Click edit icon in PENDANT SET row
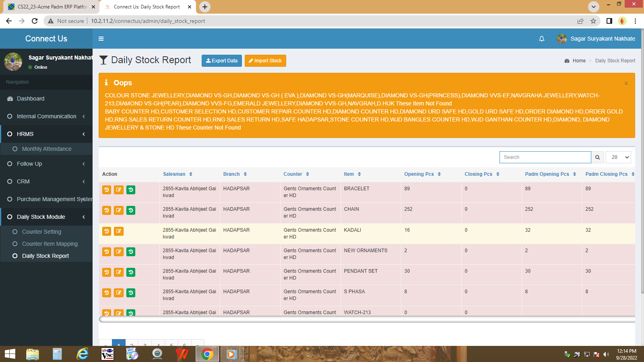The height and width of the screenshot is (362, 644). (119, 272)
